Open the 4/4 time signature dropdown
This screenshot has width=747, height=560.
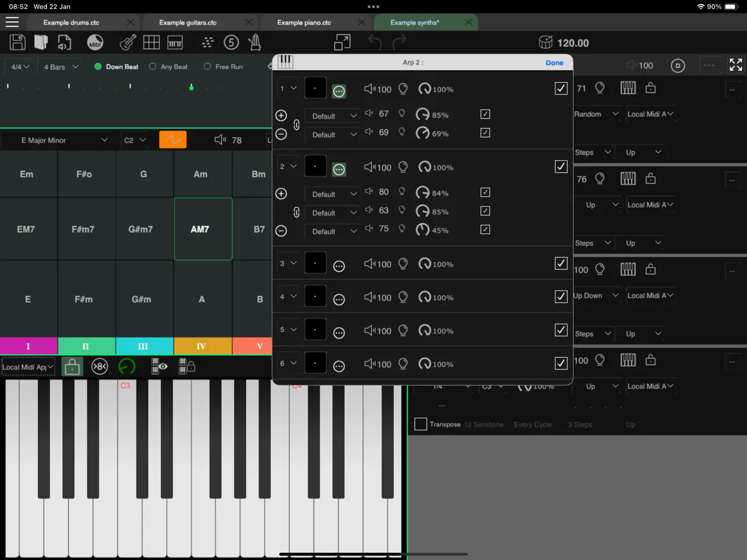click(19, 67)
